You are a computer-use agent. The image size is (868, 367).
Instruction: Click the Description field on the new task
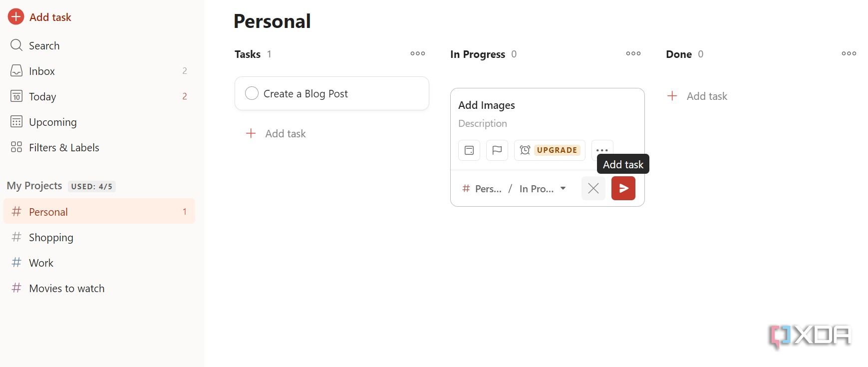(x=483, y=123)
